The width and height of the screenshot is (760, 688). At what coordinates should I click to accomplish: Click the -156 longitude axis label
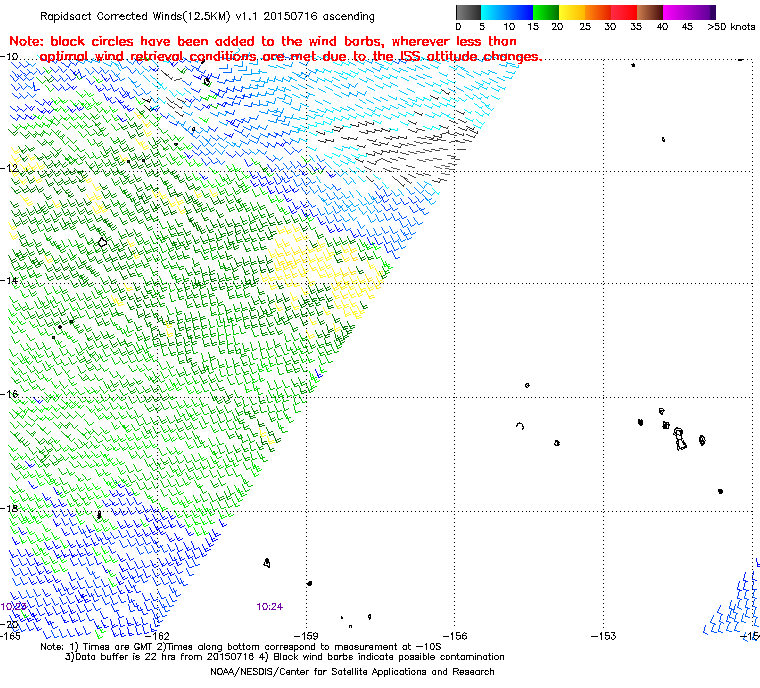[455, 636]
